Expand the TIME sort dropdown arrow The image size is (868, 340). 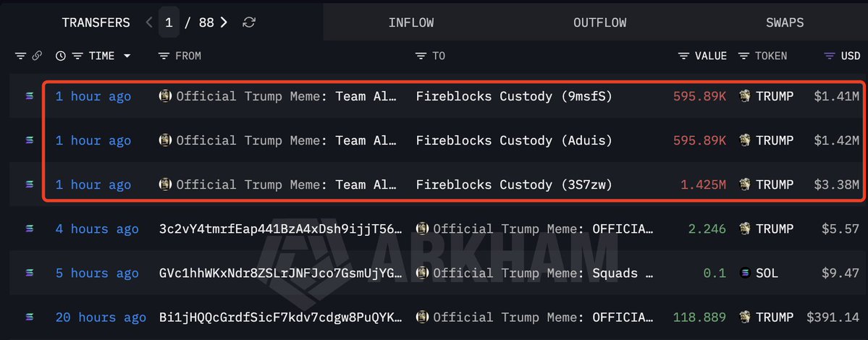(x=127, y=56)
